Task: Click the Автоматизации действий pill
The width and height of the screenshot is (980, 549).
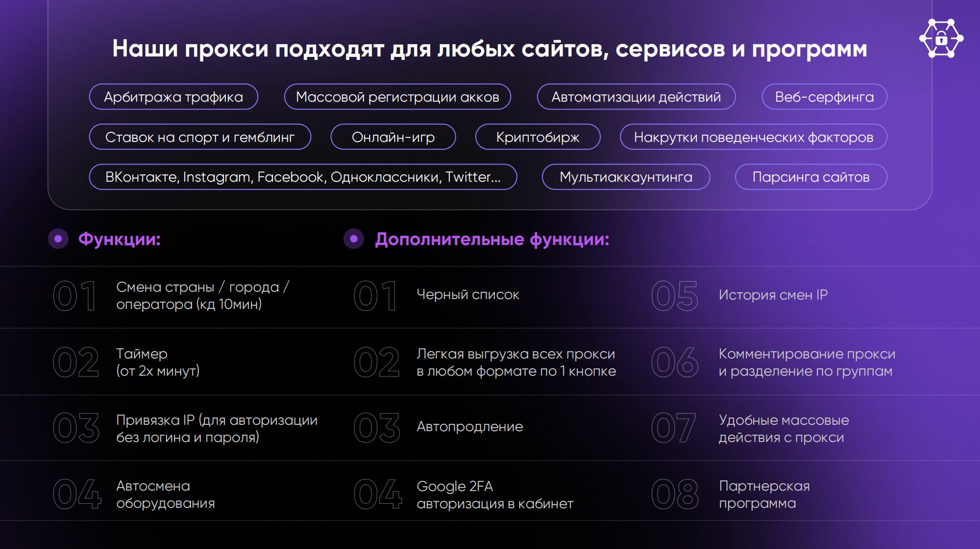Action: point(636,97)
